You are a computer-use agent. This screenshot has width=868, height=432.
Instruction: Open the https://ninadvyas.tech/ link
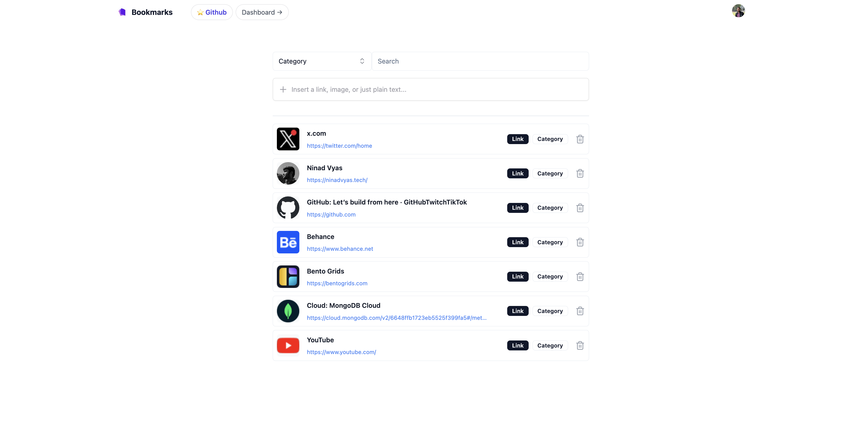click(x=337, y=180)
